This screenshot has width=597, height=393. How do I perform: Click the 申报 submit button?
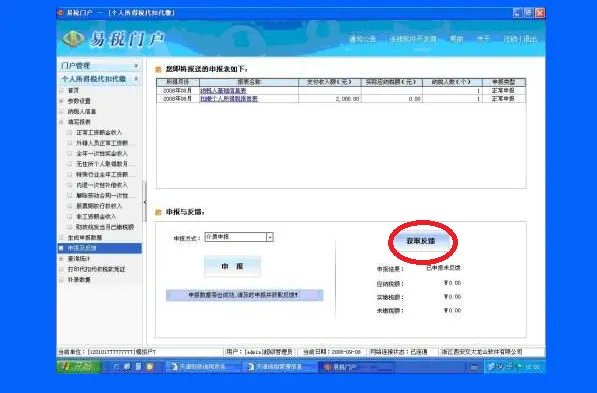(x=232, y=267)
